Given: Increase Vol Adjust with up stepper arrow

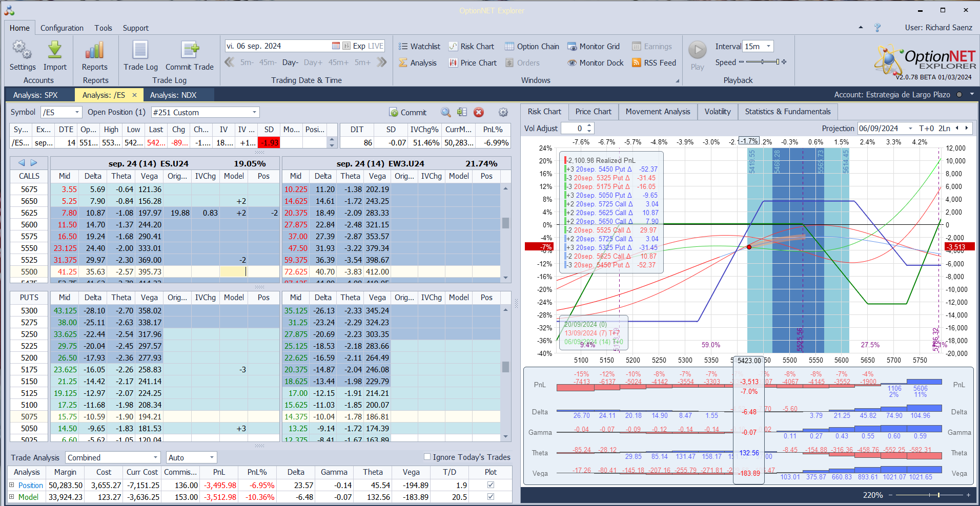Looking at the screenshot, I should [589, 126].
